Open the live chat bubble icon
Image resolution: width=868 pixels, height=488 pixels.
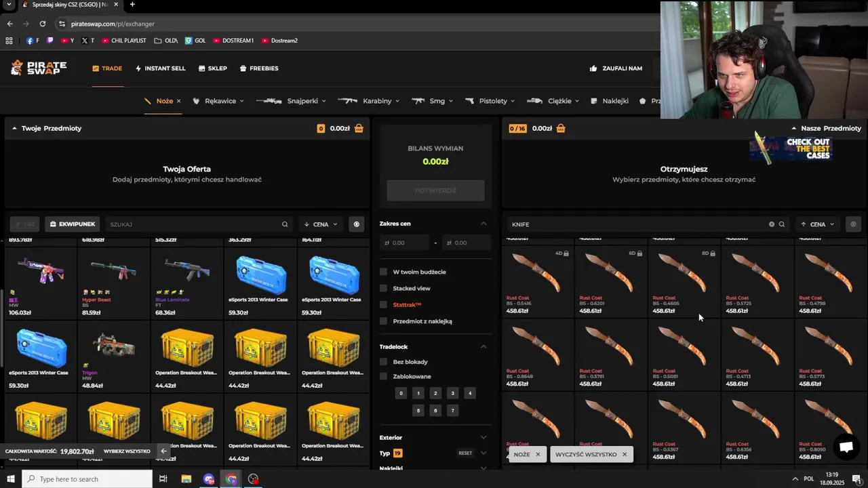(x=846, y=447)
